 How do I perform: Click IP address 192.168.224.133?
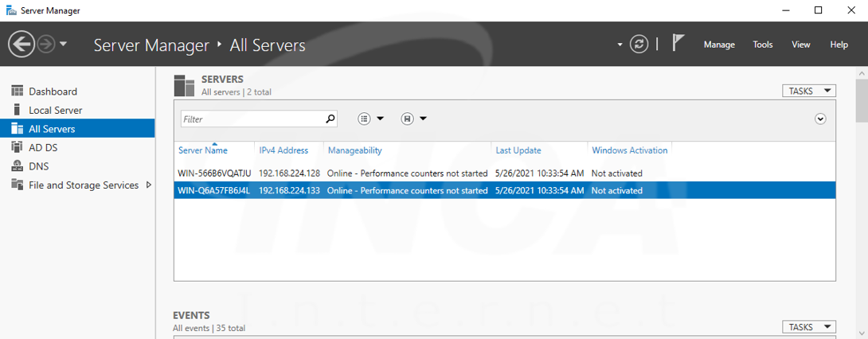point(290,191)
